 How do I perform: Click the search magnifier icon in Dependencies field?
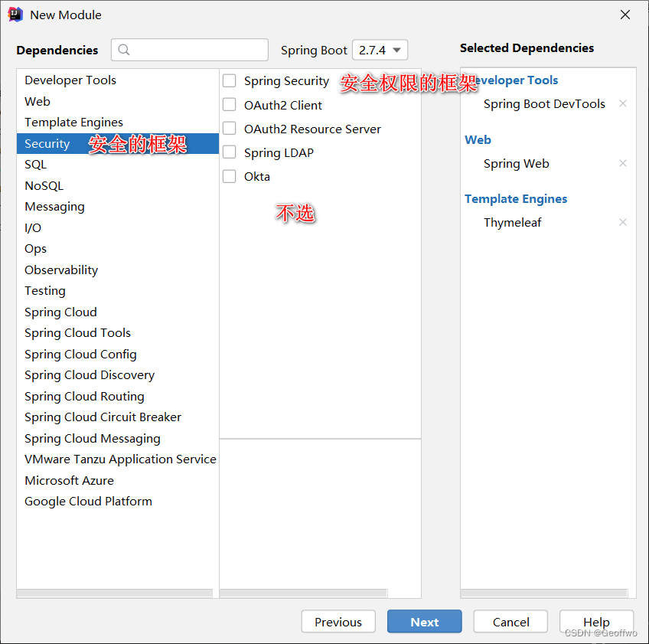coord(124,50)
